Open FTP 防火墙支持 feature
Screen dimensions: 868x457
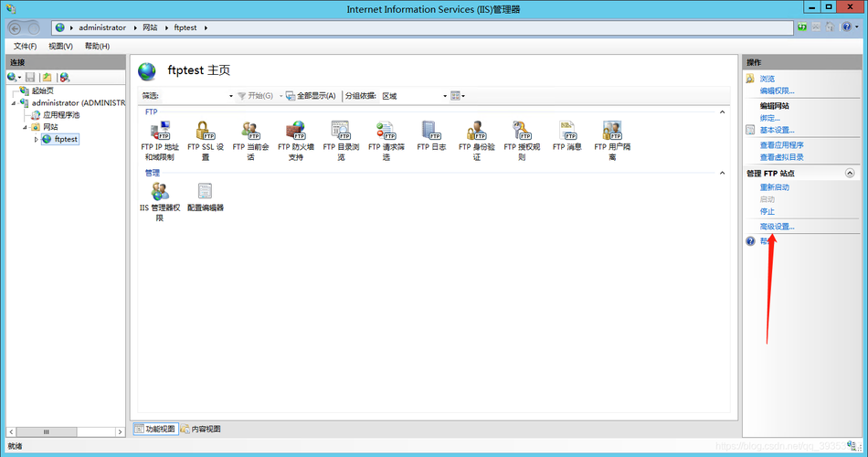(296, 141)
